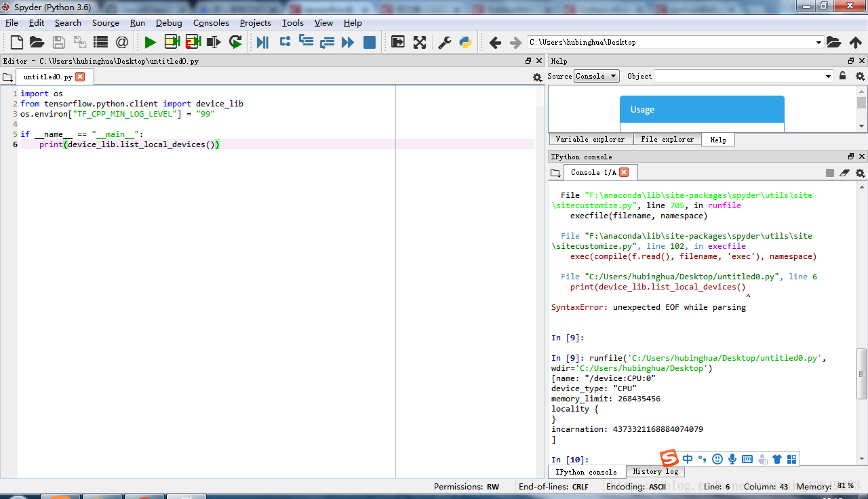
Task: Open the Help menu in menu bar
Action: [353, 23]
